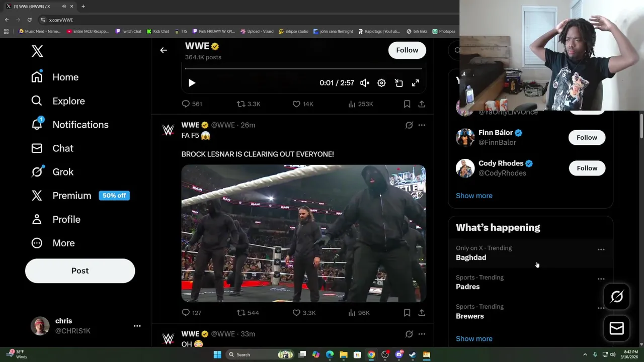
Task: Open More options in sidebar
Action: (52, 243)
